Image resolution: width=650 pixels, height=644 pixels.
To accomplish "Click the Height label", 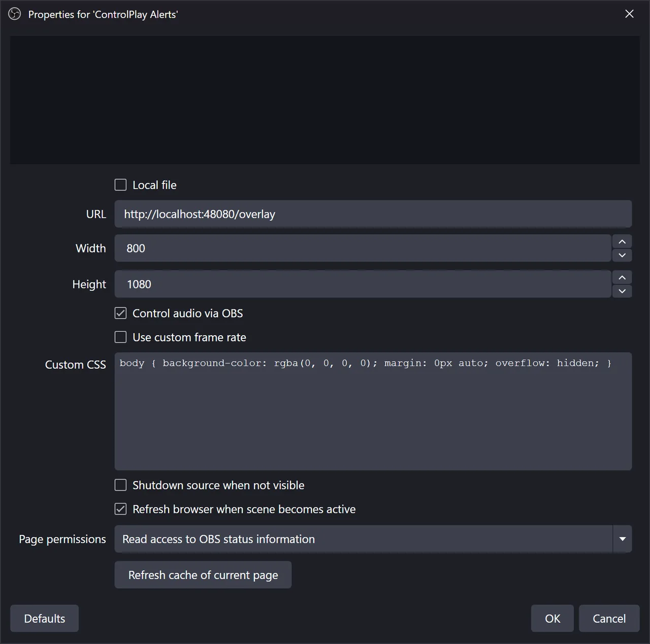I will coord(89,284).
